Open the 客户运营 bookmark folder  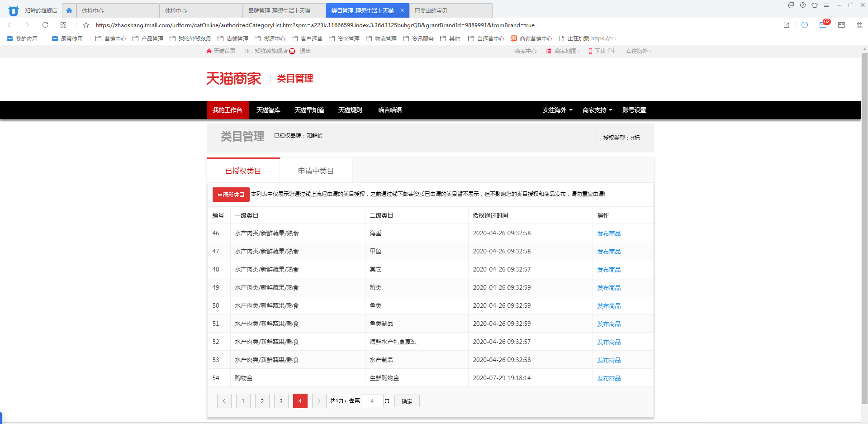307,38
